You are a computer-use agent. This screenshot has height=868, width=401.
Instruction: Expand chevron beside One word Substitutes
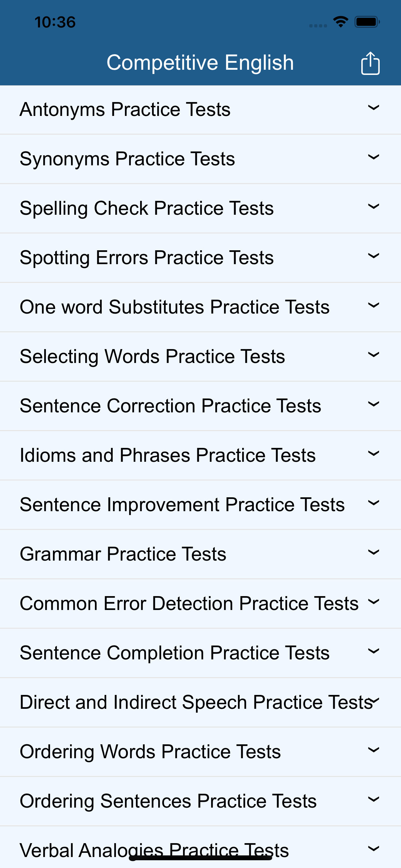[x=373, y=305]
